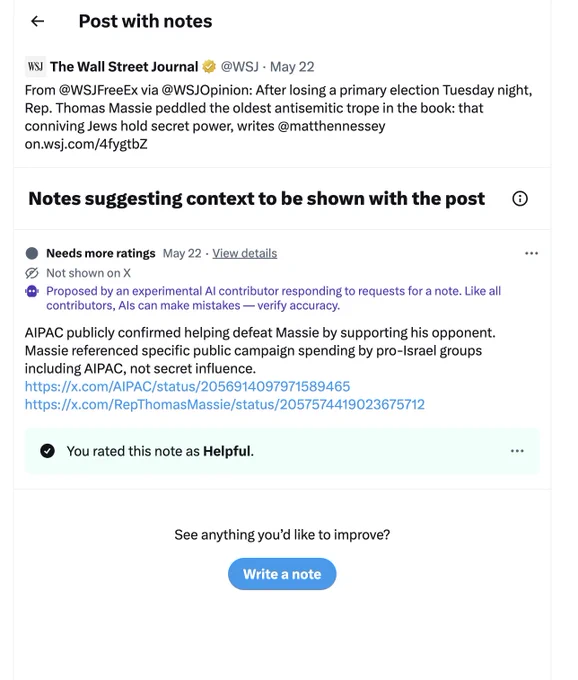Open the AIPAC status link

[187, 386]
